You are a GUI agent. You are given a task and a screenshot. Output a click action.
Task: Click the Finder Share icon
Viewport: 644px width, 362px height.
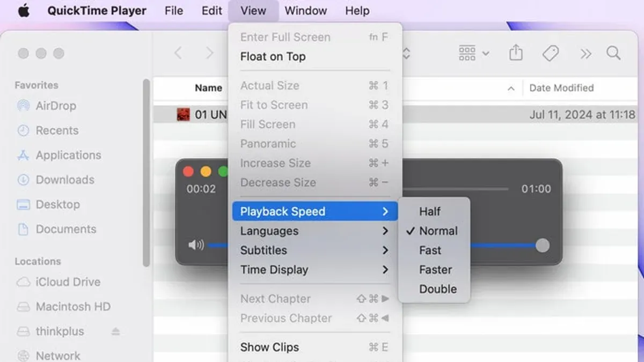point(516,53)
